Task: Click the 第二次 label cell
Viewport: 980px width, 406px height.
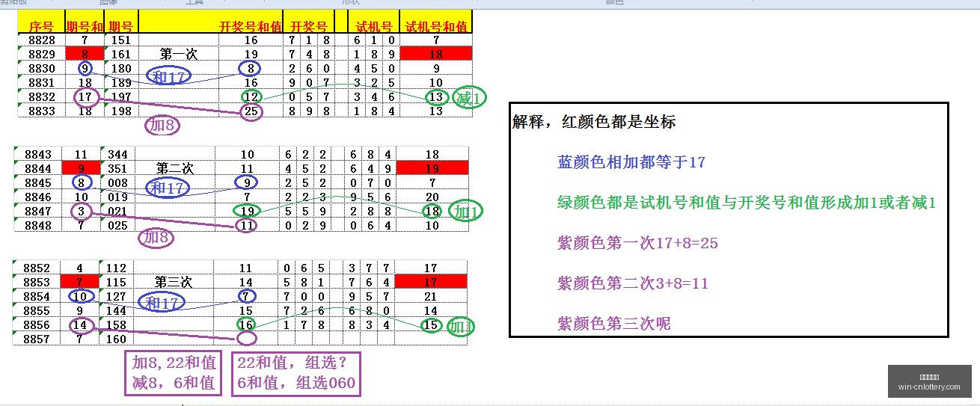Action: [174, 168]
